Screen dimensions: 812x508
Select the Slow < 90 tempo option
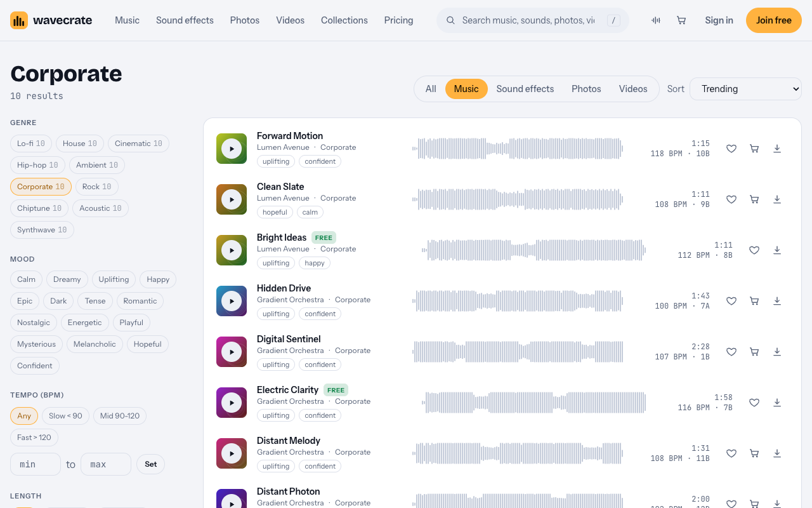(x=65, y=416)
